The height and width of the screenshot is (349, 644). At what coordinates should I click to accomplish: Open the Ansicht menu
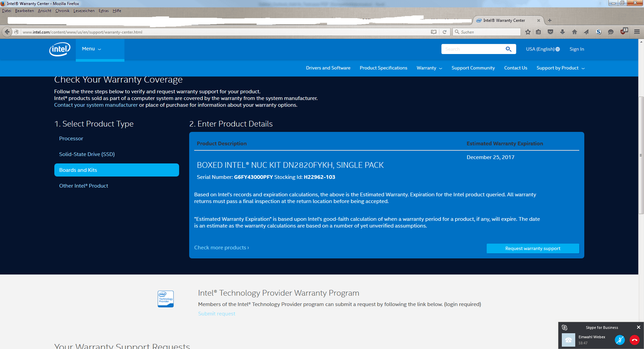pyautogui.click(x=45, y=11)
